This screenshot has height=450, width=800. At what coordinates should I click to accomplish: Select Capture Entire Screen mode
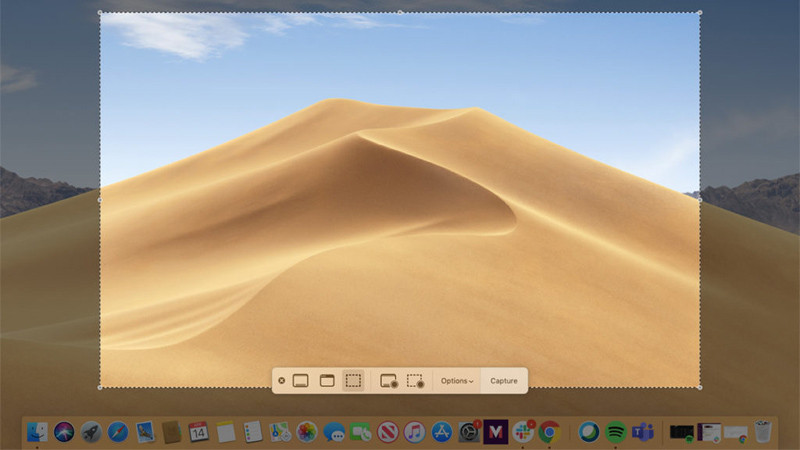pyautogui.click(x=300, y=381)
